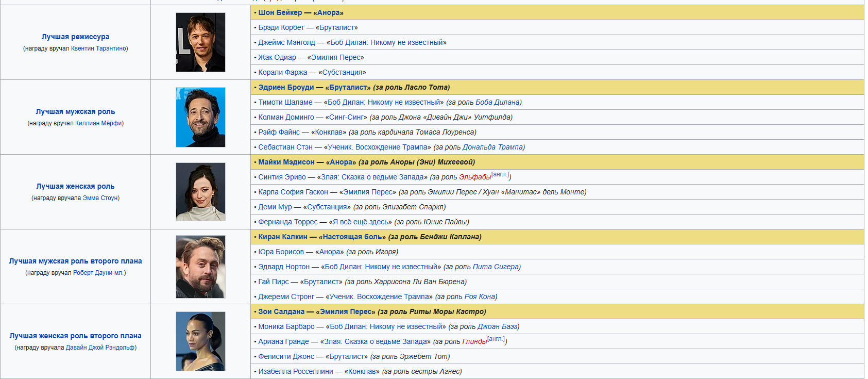Viewport: 868px width, 379px height.
Task: Open the «Я всё ещё здесь» film link
Action: 361,222
